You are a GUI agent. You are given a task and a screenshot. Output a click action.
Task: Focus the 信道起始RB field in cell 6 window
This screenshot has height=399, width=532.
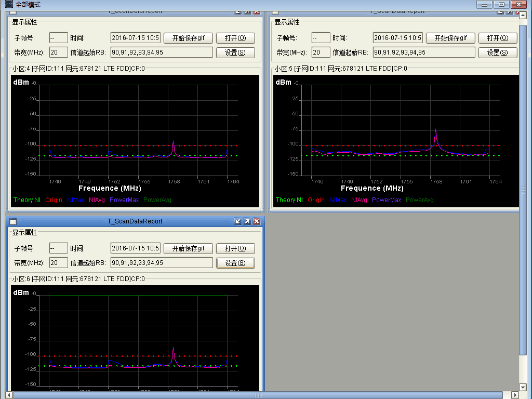coord(162,262)
